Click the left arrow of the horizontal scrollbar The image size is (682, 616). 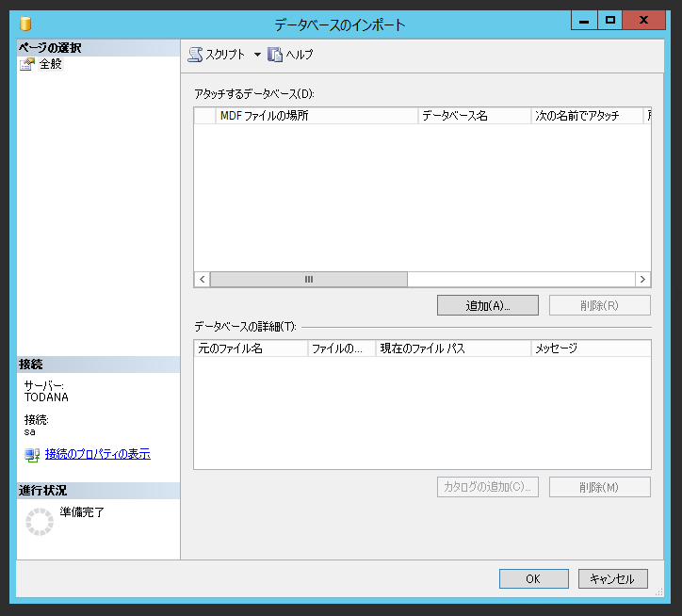point(203,280)
